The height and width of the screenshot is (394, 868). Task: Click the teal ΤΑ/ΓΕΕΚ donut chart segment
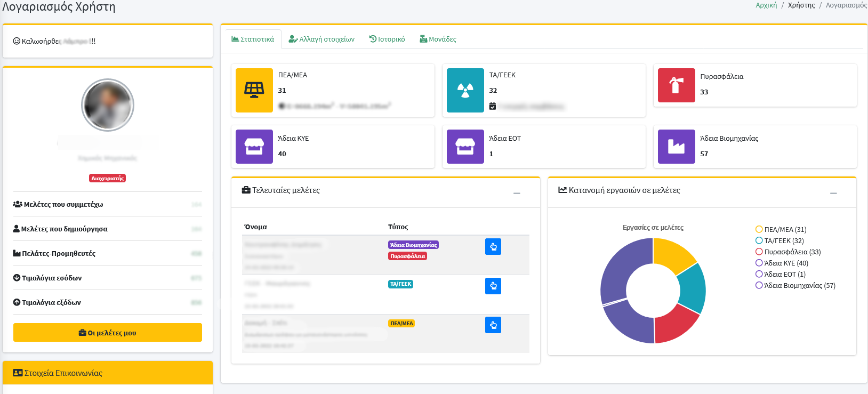click(x=692, y=288)
